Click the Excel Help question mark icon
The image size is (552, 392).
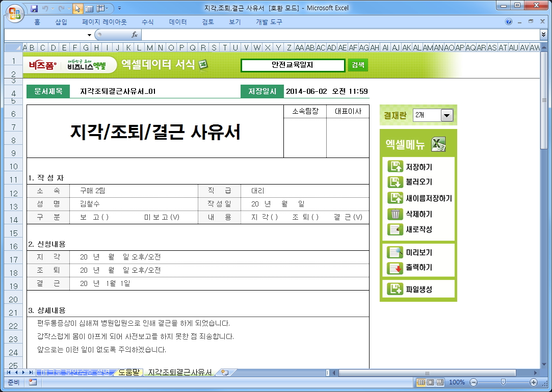click(x=509, y=21)
